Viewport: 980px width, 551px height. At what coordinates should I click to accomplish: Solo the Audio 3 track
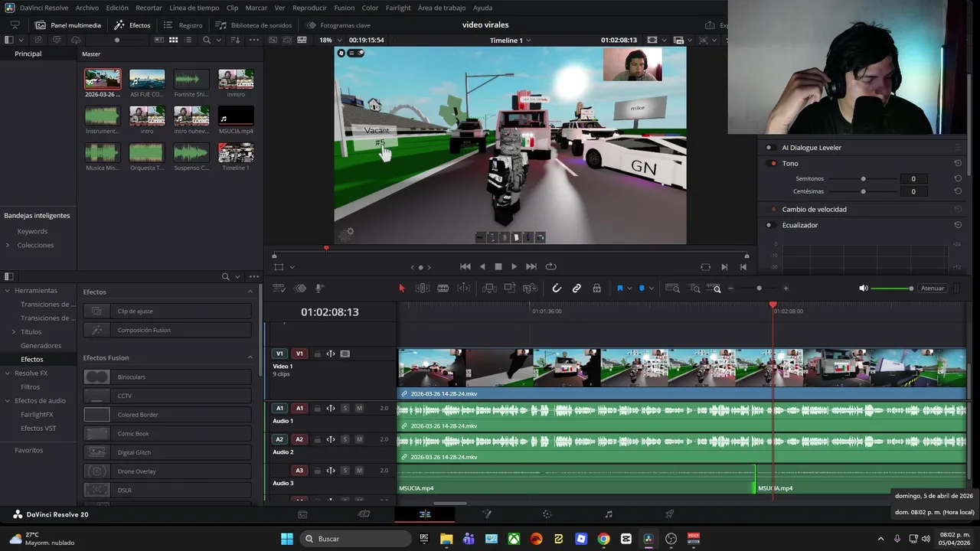pyautogui.click(x=345, y=470)
